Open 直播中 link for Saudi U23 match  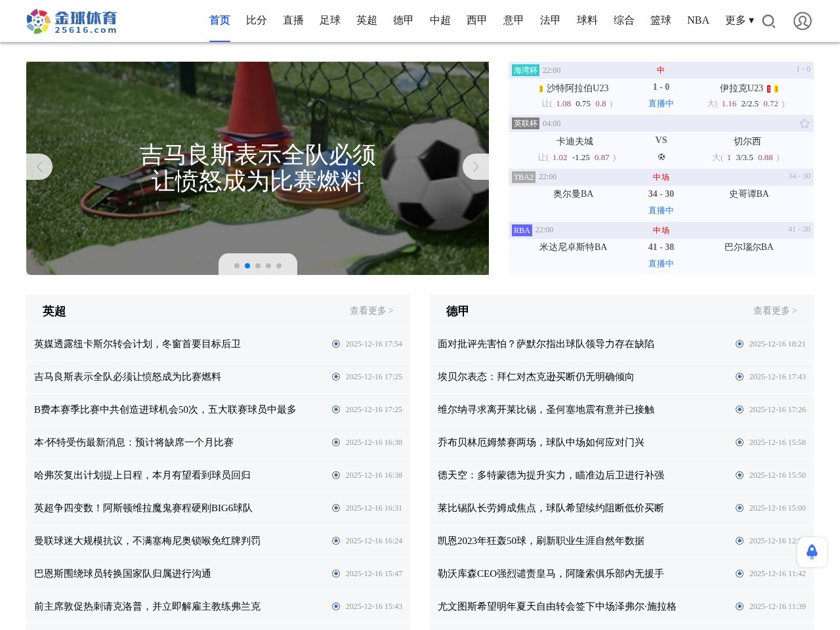pos(661,104)
